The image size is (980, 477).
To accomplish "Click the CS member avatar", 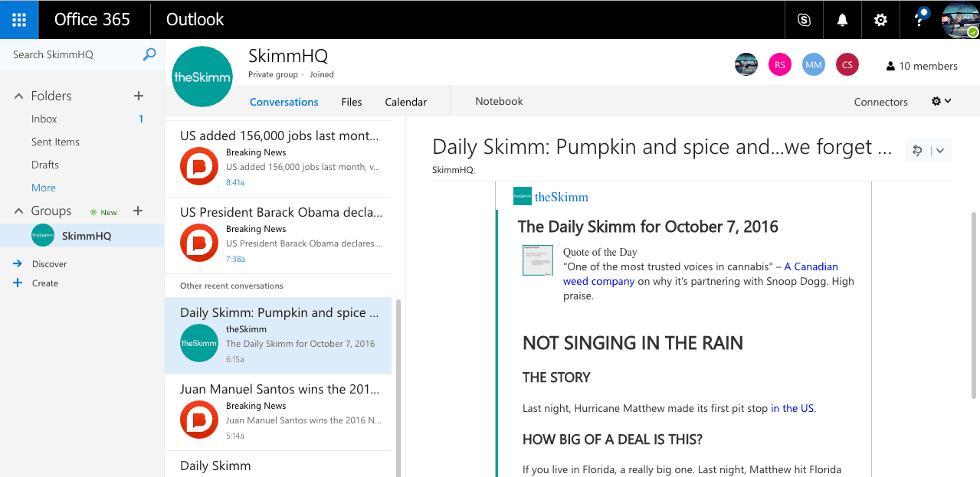I will pyautogui.click(x=847, y=65).
